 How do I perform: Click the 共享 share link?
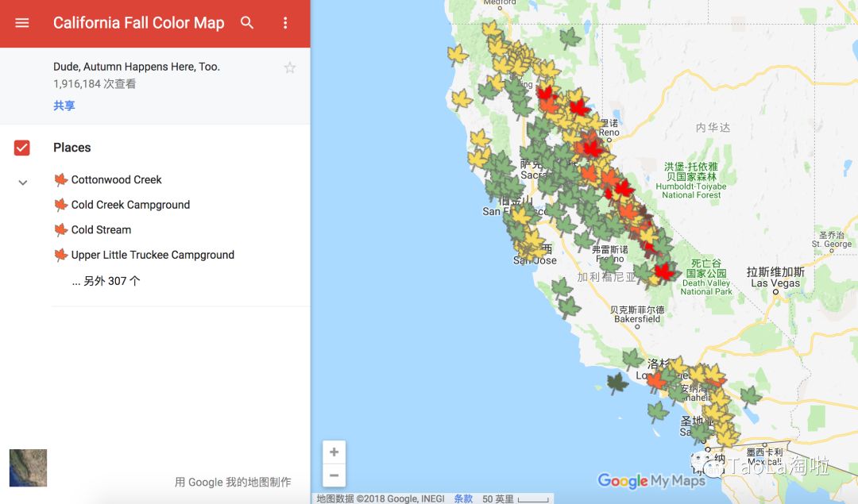64,106
